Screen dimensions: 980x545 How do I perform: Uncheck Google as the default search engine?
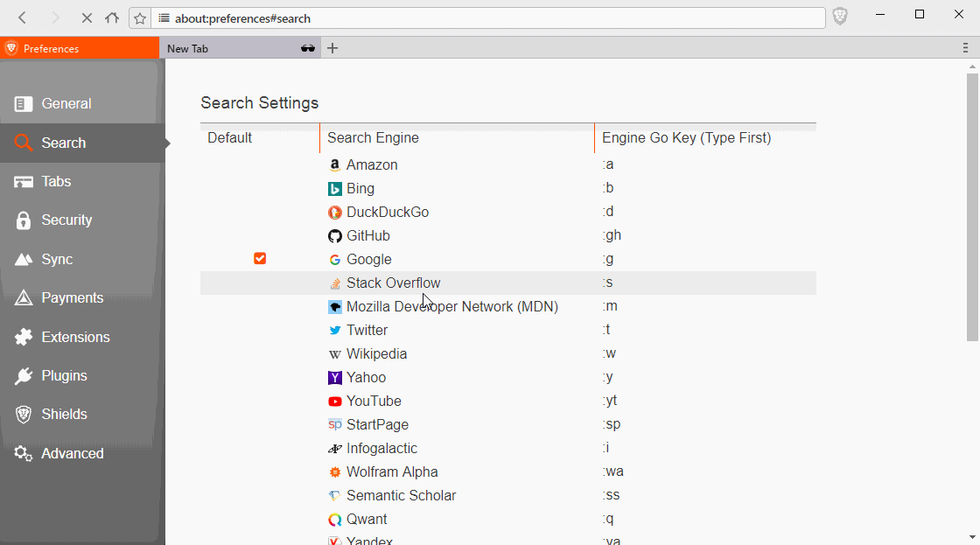click(260, 258)
